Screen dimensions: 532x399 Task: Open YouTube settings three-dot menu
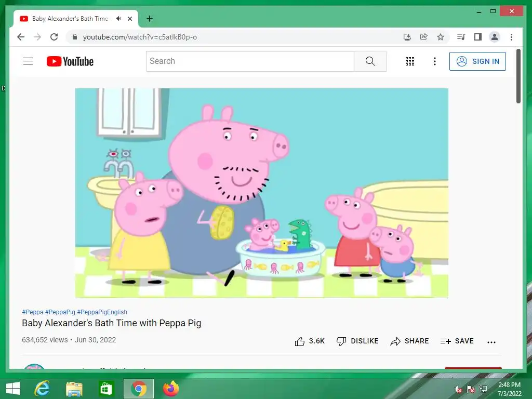[435, 61]
